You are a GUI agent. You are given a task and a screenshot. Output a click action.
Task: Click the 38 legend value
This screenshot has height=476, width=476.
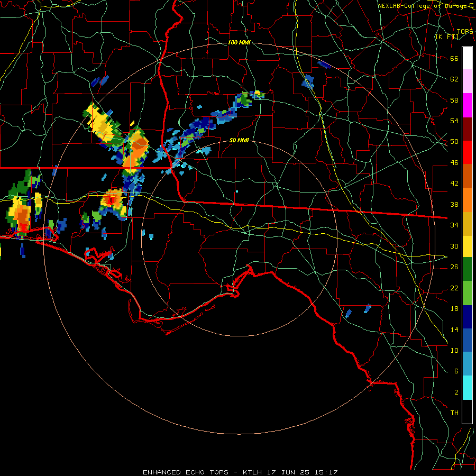click(x=454, y=204)
